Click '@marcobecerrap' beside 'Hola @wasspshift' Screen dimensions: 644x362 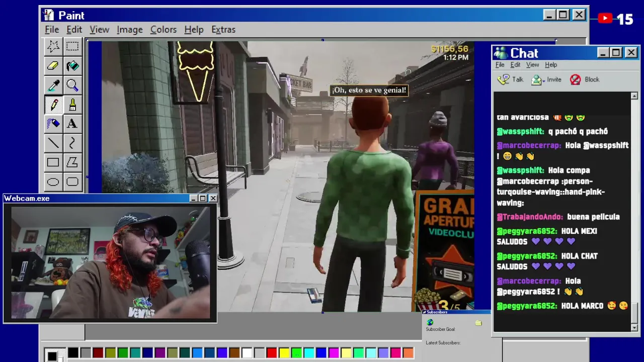[529, 145]
